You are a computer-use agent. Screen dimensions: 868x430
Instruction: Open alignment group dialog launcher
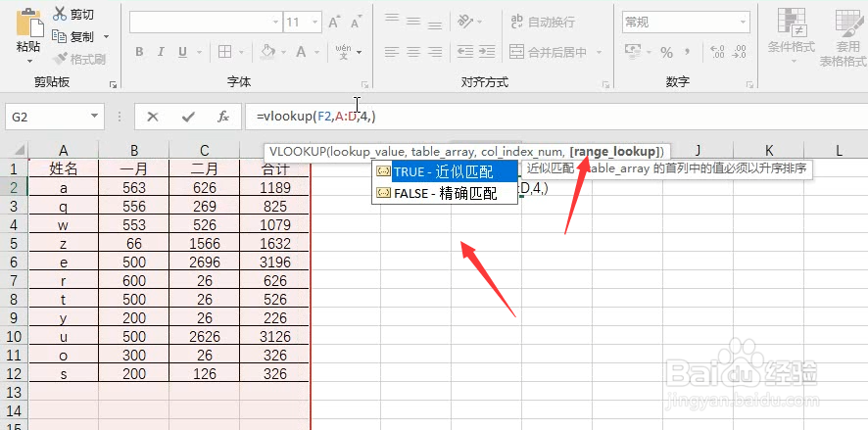pos(605,84)
